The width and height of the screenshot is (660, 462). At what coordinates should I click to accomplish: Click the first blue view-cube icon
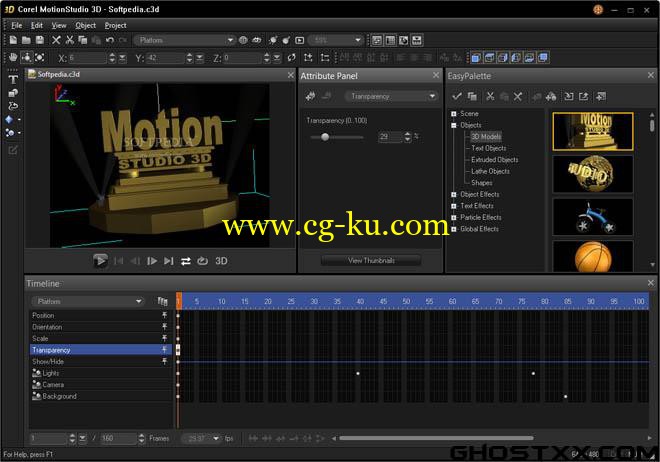click(x=476, y=58)
